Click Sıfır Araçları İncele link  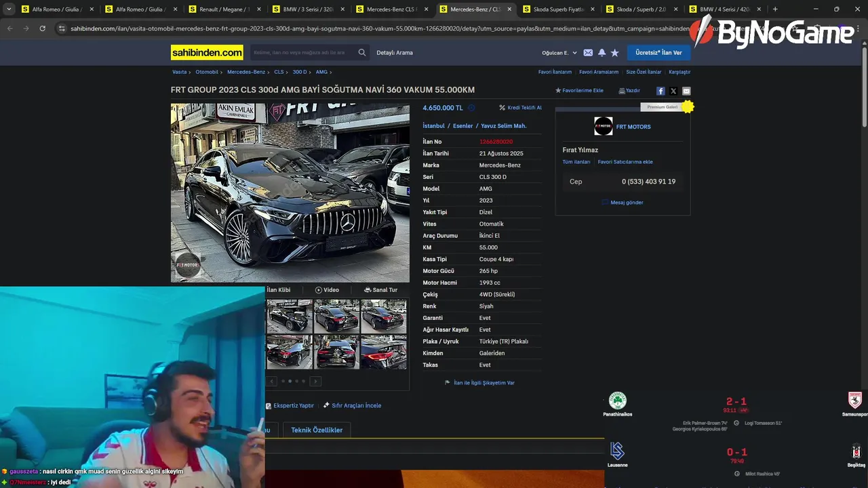[x=352, y=405]
